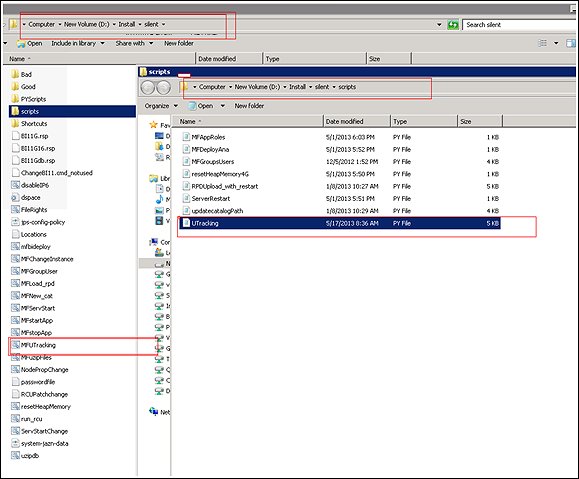Open Share with dropdown
Viewport: 579px width, 479px height.
pyautogui.click(x=134, y=44)
